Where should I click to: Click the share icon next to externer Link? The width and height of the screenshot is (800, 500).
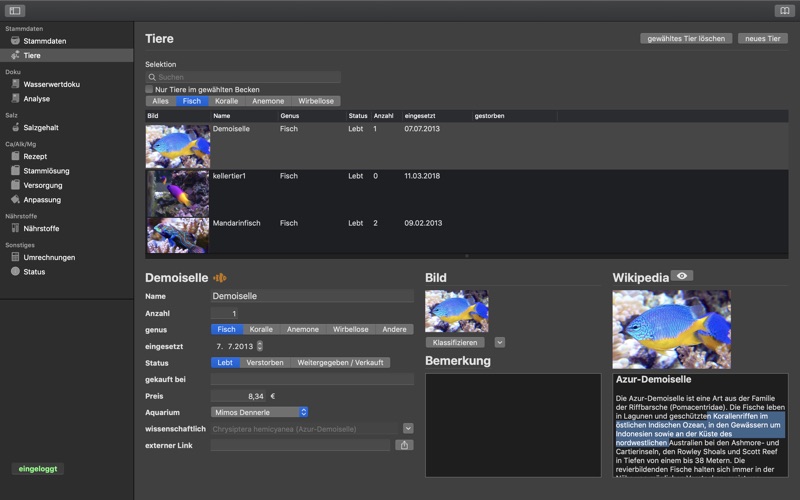[x=405, y=445]
